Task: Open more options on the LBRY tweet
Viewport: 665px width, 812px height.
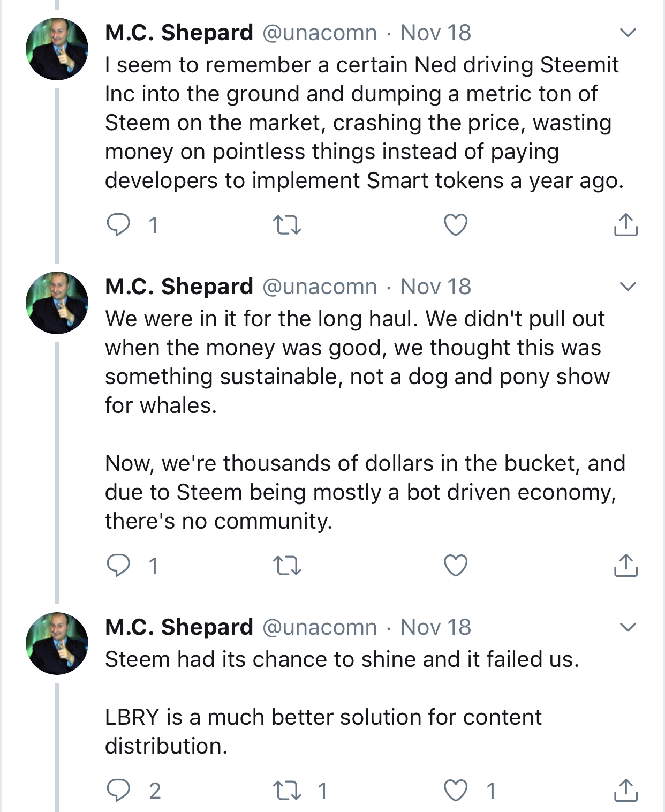Action: [x=628, y=627]
